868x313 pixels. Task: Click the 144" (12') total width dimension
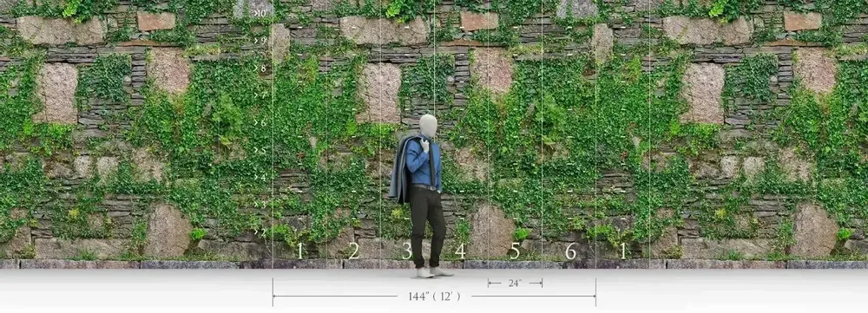tap(434, 297)
